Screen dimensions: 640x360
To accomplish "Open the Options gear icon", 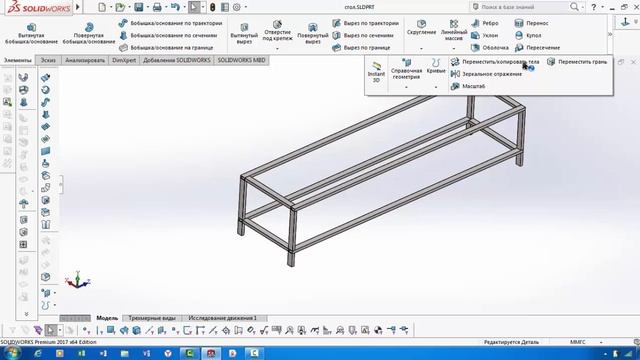I will point(237,7).
